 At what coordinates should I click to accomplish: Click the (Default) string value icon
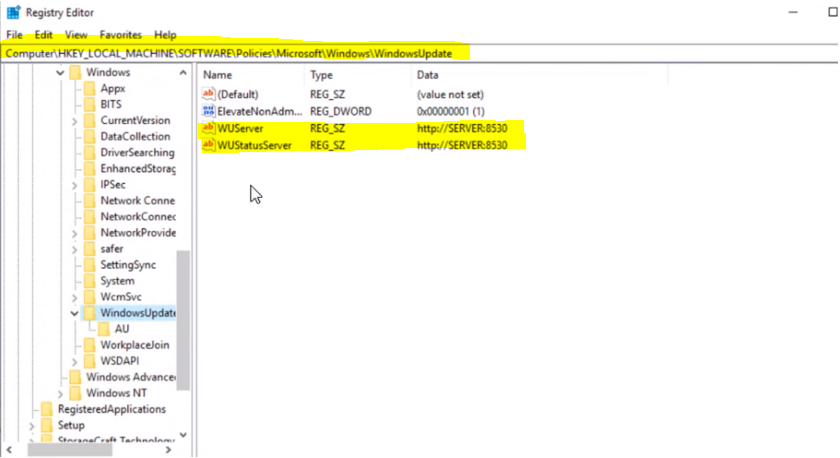pyautogui.click(x=208, y=94)
